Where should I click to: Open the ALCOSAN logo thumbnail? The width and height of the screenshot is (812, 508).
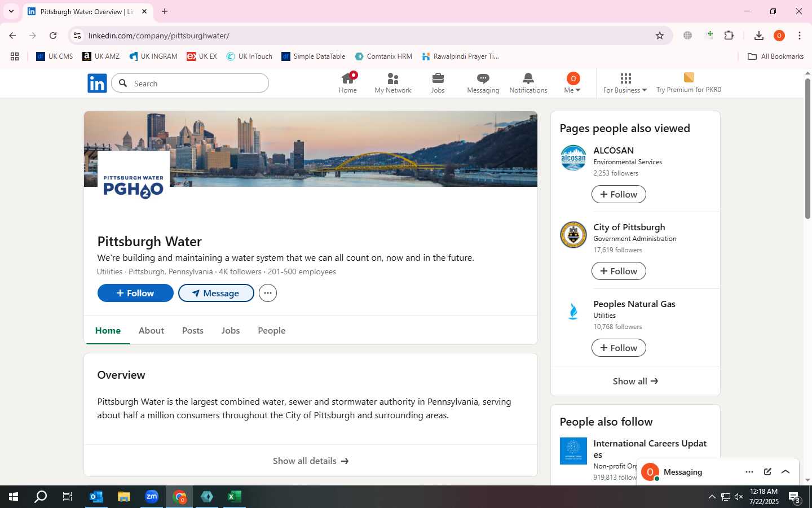pyautogui.click(x=573, y=158)
